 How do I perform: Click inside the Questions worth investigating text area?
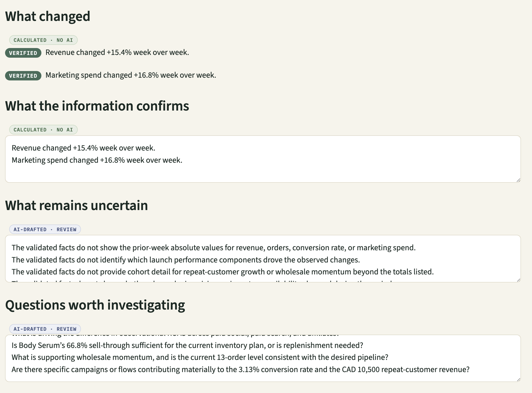263,358
